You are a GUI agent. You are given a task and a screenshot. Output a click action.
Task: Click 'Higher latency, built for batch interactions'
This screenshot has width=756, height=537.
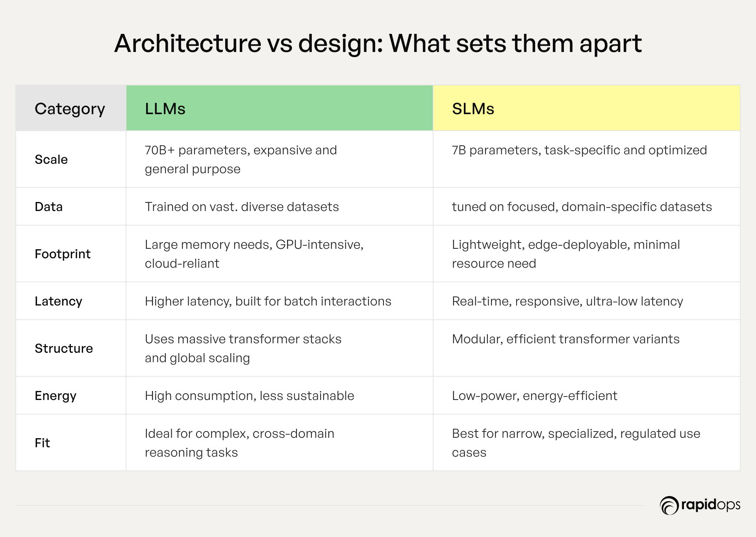[268, 301]
